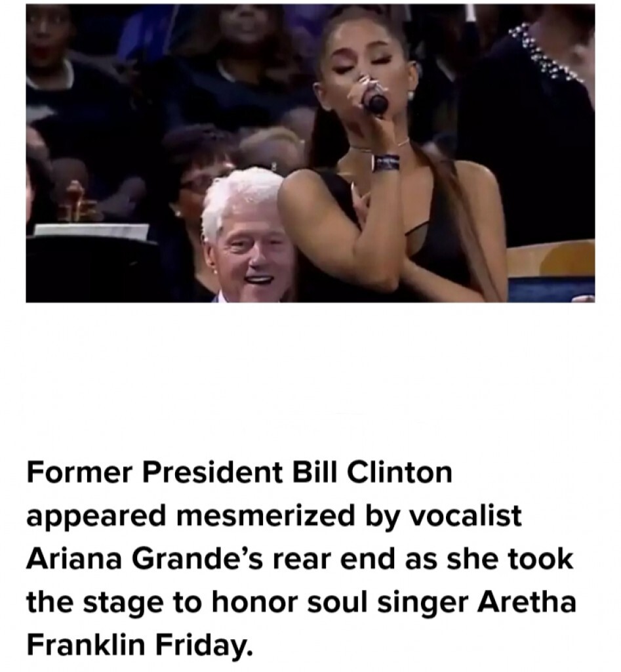
Task: Click the word "vocalist"
Action: [x=464, y=516]
